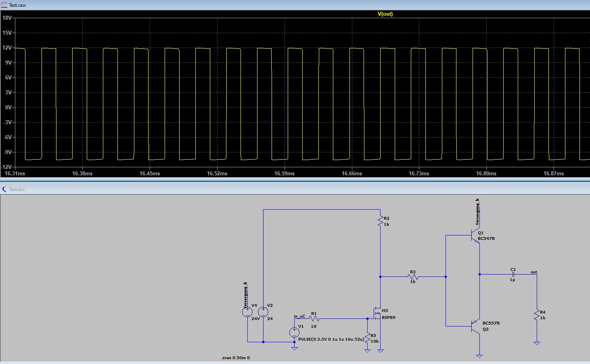
Task: Click the 6V vertical axis label
Action: pyautogui.click(x=8, y=78)
